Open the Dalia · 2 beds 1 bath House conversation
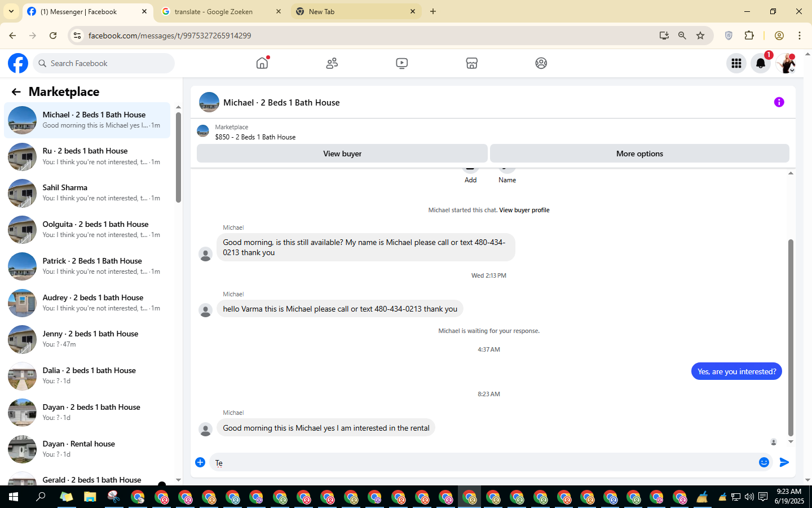 87,376
